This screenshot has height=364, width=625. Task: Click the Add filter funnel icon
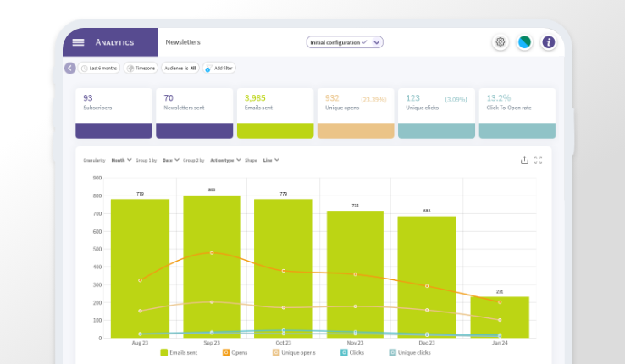(208, 69)
